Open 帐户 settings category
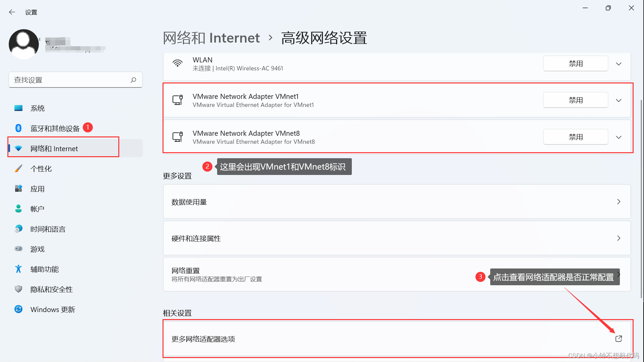The image size is (644, 362). (x=75, y=209)
